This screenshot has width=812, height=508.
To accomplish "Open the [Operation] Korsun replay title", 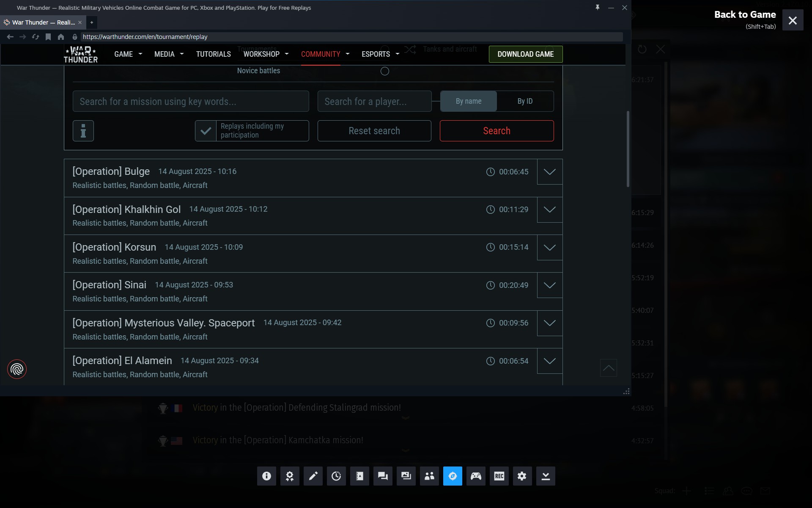I will coord(114,247).
